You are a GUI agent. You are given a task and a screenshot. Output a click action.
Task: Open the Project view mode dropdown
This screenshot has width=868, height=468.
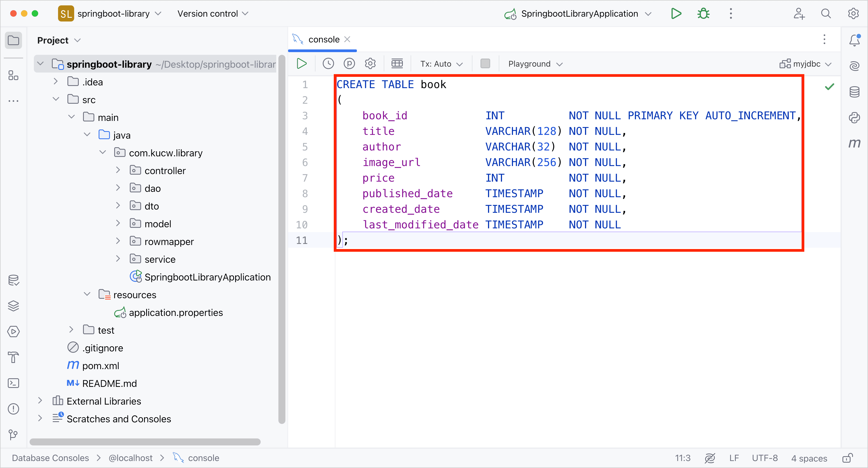59,40
